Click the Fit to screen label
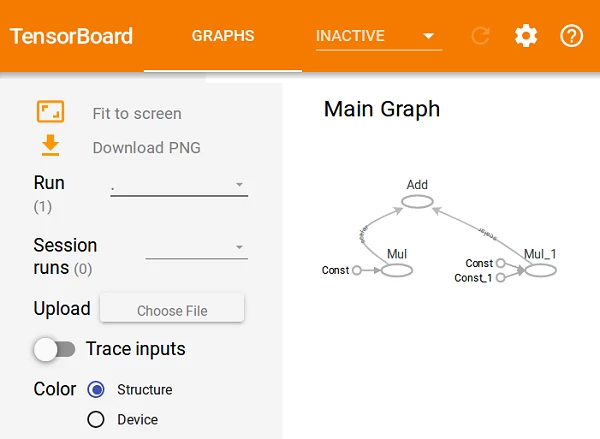Image resolution: width=600 pixels, height=439 pixels. (137, 113)
